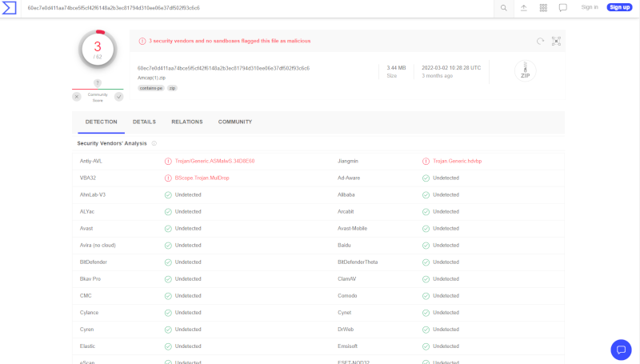Viewport: 640px width, 364px height.
Task: Vote harmless with community score check button
Action: click(118, 97)
